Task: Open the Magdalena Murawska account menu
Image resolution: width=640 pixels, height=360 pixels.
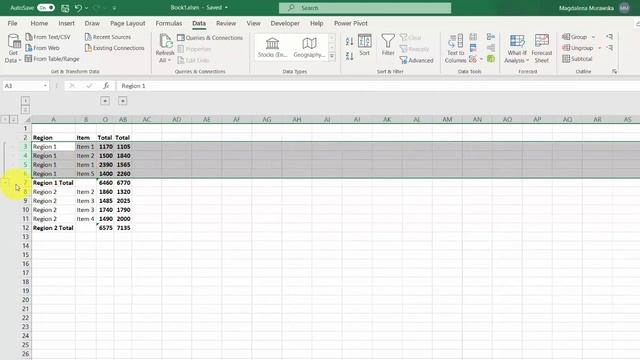Action: 594,8
